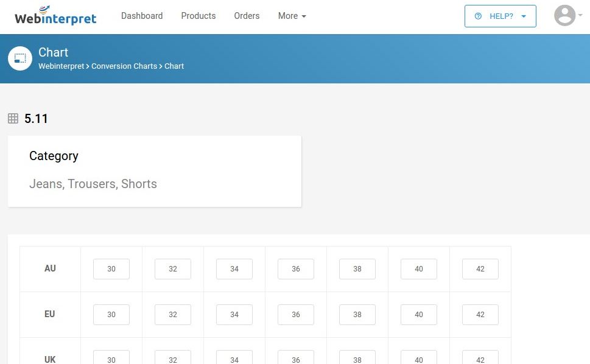Open the user account avatar menu

pos(564,15)
